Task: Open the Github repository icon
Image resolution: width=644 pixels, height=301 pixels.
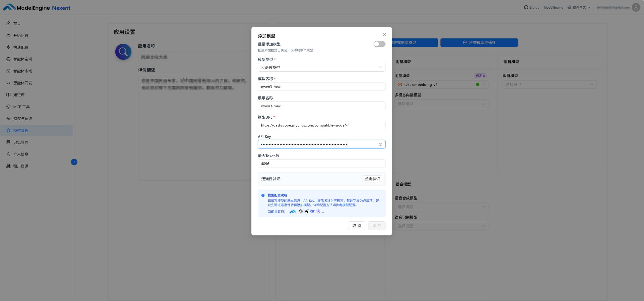Action: [526, 7]
